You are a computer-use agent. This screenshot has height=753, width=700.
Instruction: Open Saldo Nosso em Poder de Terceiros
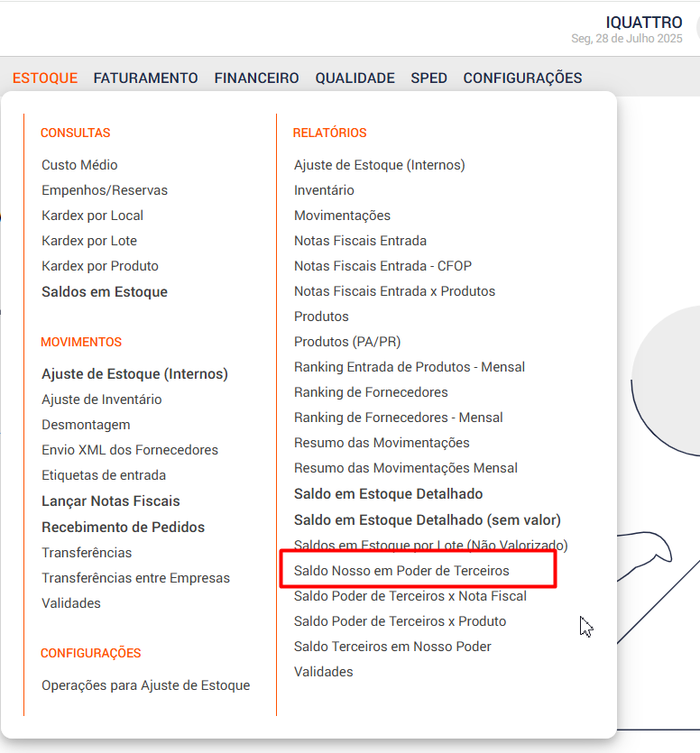click(401, 571)
